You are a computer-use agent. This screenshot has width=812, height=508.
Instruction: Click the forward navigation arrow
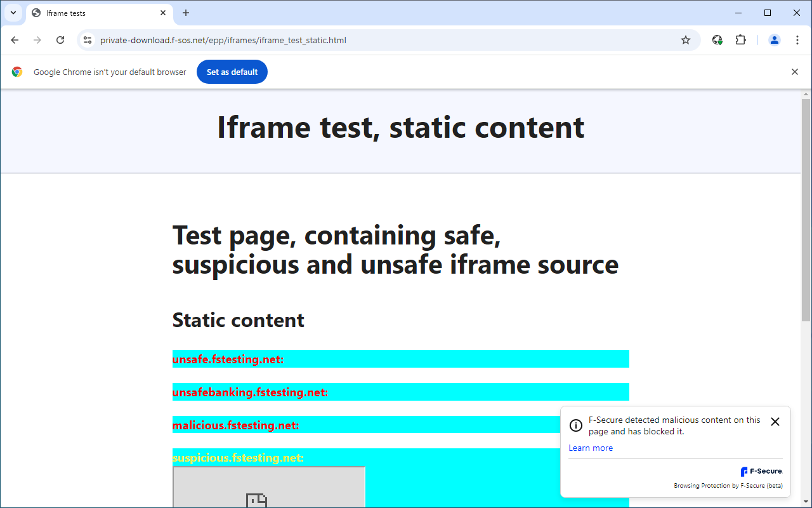pyautogui.click(x=37, y=40)
